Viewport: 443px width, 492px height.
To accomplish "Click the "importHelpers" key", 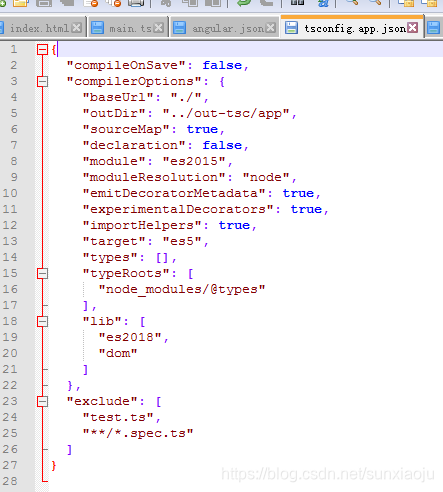I will click(x=142, y=226).
